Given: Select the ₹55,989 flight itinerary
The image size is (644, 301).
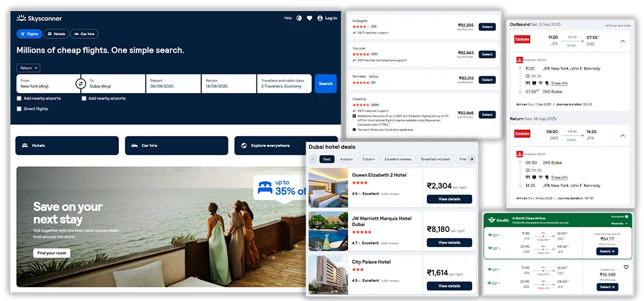Looking at the screenshot, I should point(607,287).
